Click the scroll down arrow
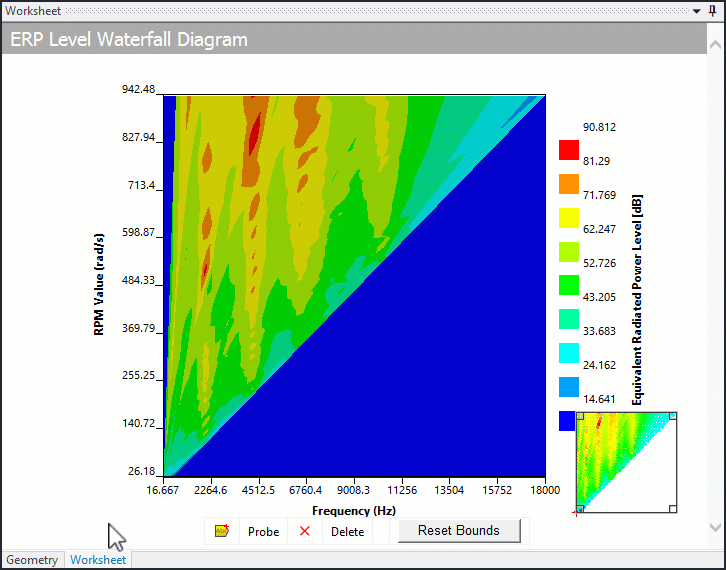Screen dimensions: 726x570 715,527
